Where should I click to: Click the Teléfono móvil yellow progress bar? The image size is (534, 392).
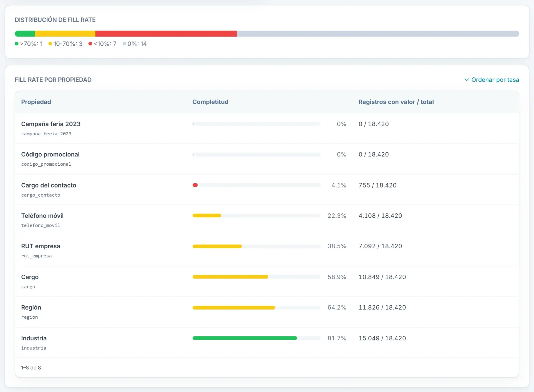coord(207,215)
